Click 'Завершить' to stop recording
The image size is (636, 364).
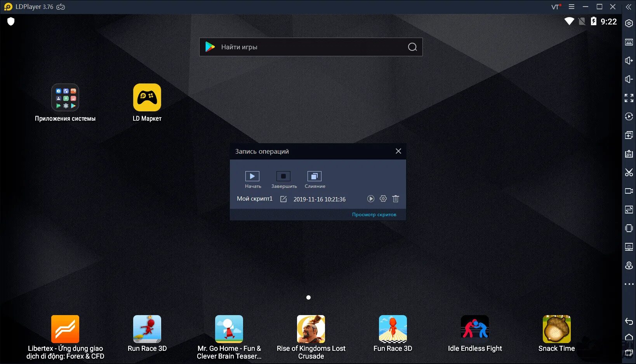point(284,180)
